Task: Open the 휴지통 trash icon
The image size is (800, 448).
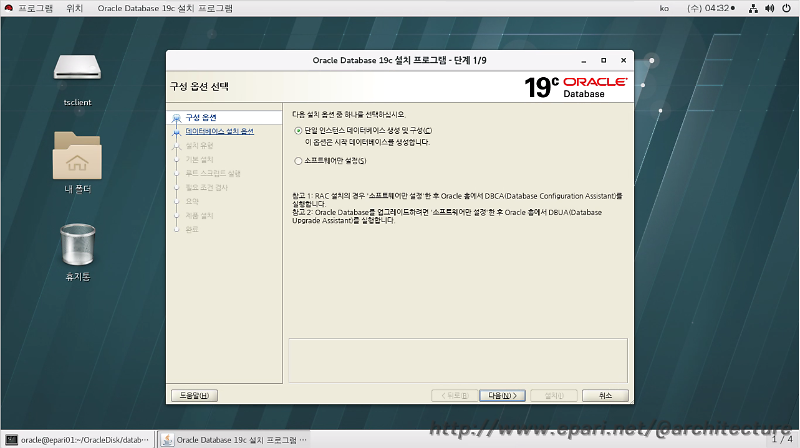Action: 78,244
